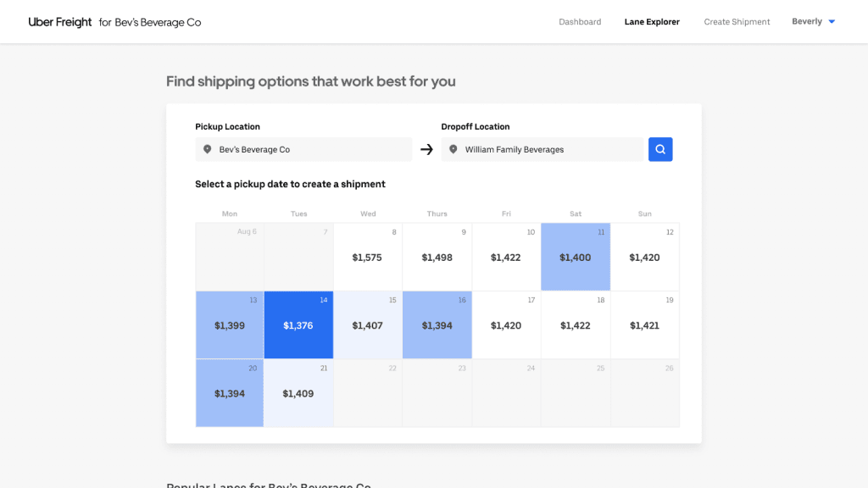868x488 pixels.
Task: Choose Wednesday the 8th at $1,575
Action: pyautogui.click(x=368, y=257)
